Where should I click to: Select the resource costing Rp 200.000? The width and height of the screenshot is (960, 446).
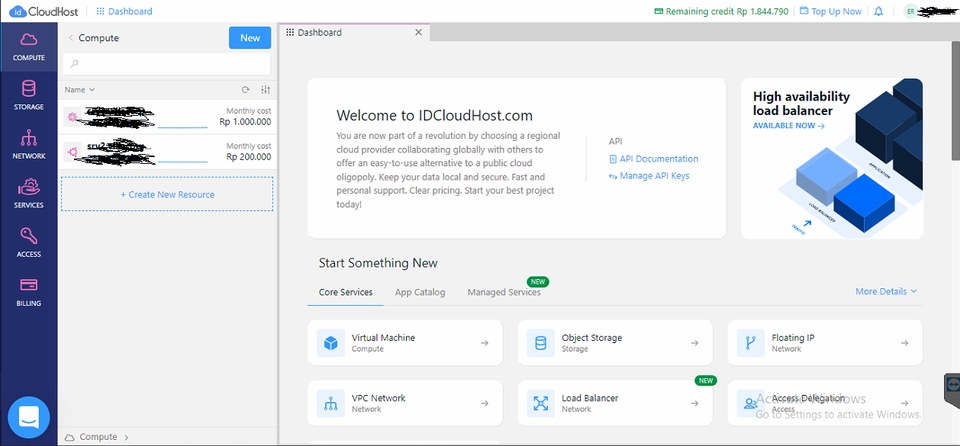tap(167, 151)
